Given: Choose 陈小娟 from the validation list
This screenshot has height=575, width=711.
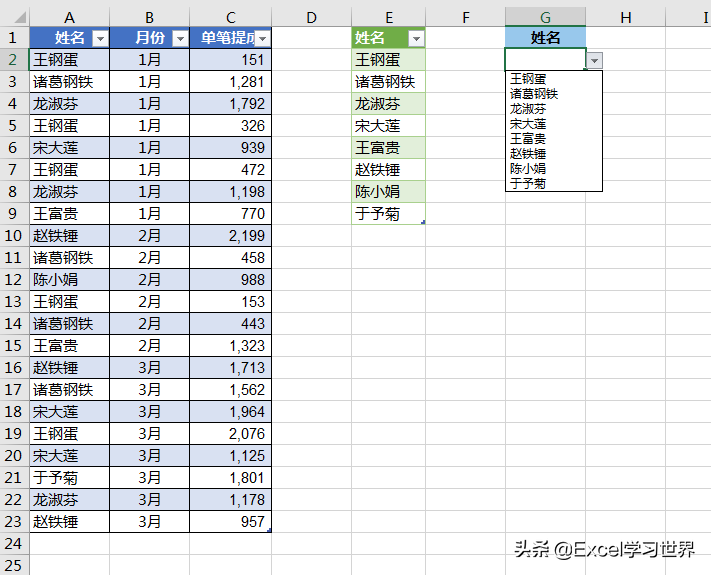Looking at the screenshot, I should (554, 169).
